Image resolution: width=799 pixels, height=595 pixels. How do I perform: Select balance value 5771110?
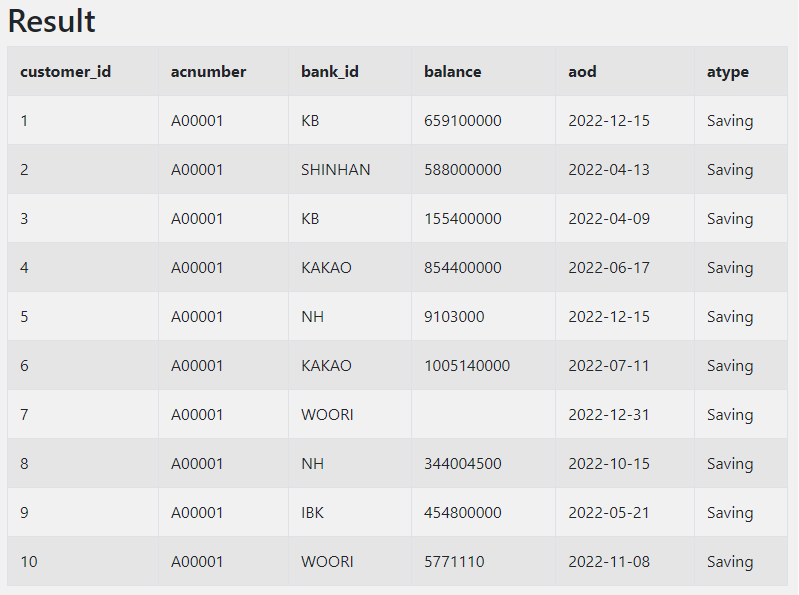point(454,561)
